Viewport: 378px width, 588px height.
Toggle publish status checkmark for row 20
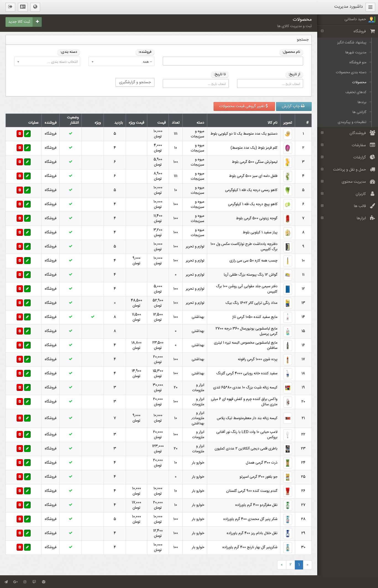pyautogui.click(x=70, y=401)
